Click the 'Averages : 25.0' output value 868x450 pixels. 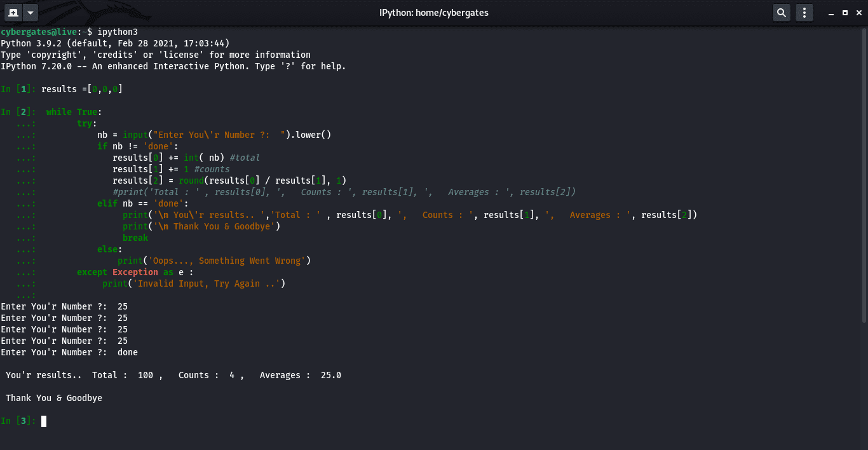point(301,375)
